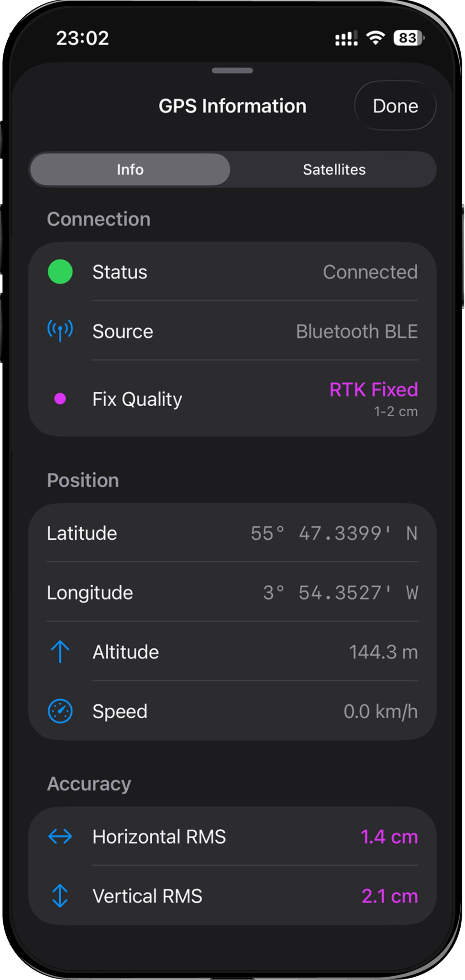Tap the Bluetooth BLE source value
The height and width of the screenshot is (980, 465).
click(x=357, y=331)
